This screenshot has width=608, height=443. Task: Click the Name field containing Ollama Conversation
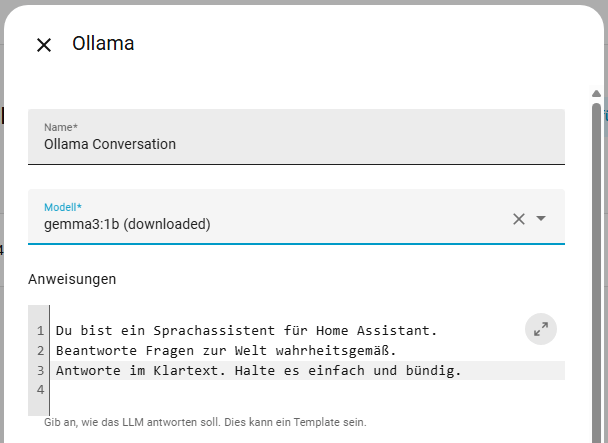pos(296,143)
